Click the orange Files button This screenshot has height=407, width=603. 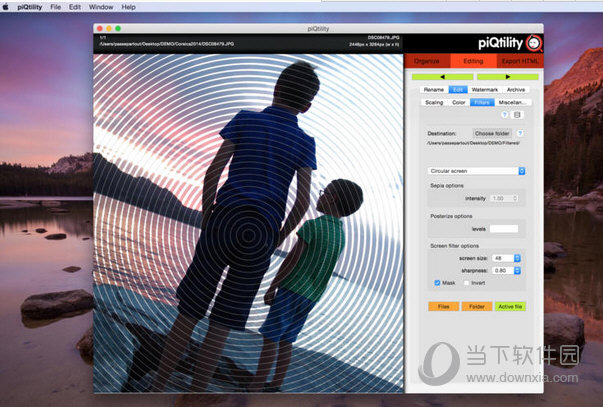tap(443, 307)
